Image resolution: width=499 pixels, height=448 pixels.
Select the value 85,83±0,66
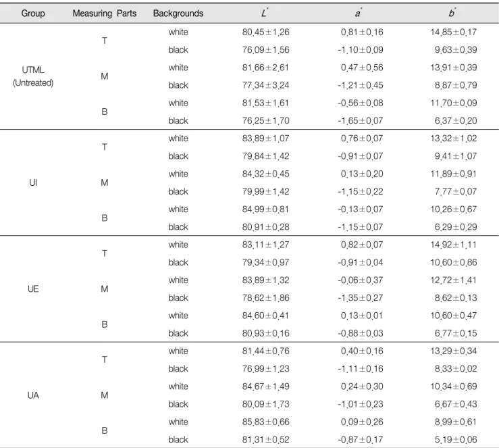click(266, 422)
